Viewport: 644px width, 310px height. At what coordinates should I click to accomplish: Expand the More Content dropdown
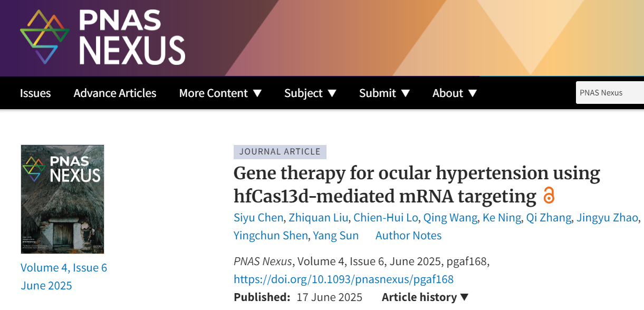tap(220, 93)
